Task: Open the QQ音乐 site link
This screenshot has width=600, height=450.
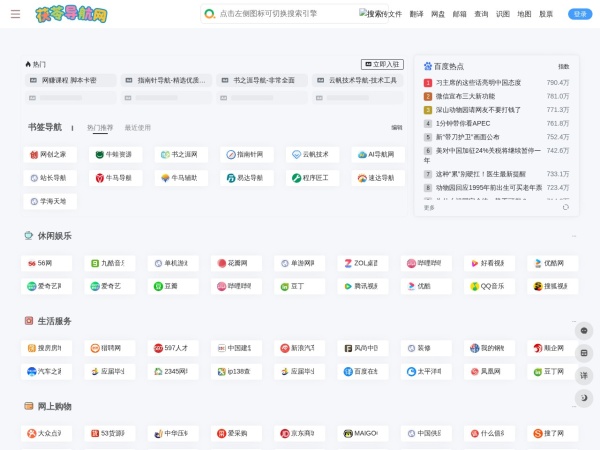Action: pos(489,286)
